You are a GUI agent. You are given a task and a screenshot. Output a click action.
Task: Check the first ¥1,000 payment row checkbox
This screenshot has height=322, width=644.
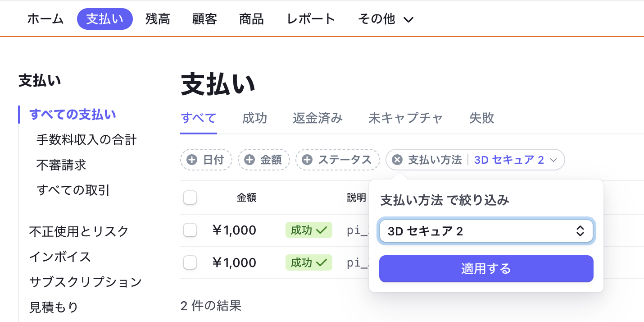[x=190, y=230]
